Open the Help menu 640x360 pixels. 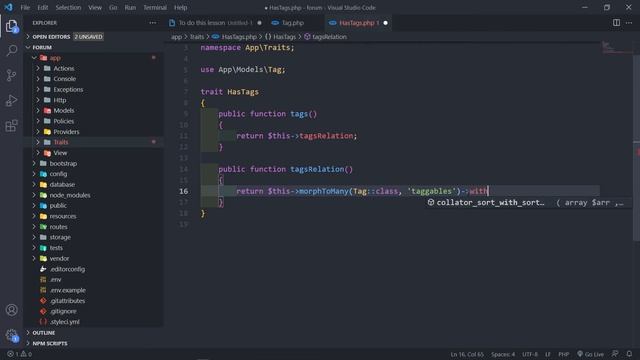(x=180, y=7)
